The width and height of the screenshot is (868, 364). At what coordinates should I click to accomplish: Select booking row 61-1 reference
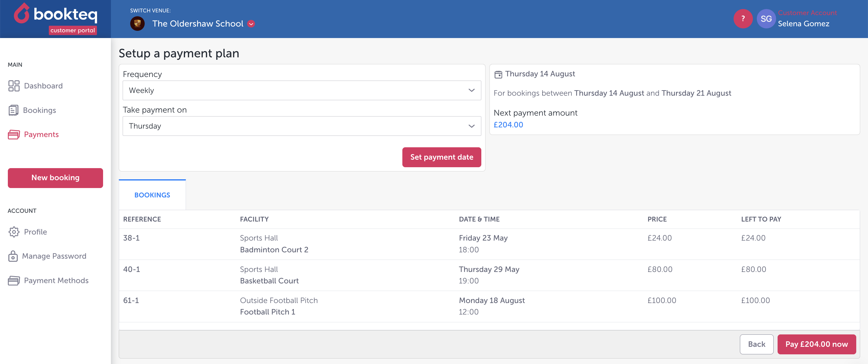131,300
